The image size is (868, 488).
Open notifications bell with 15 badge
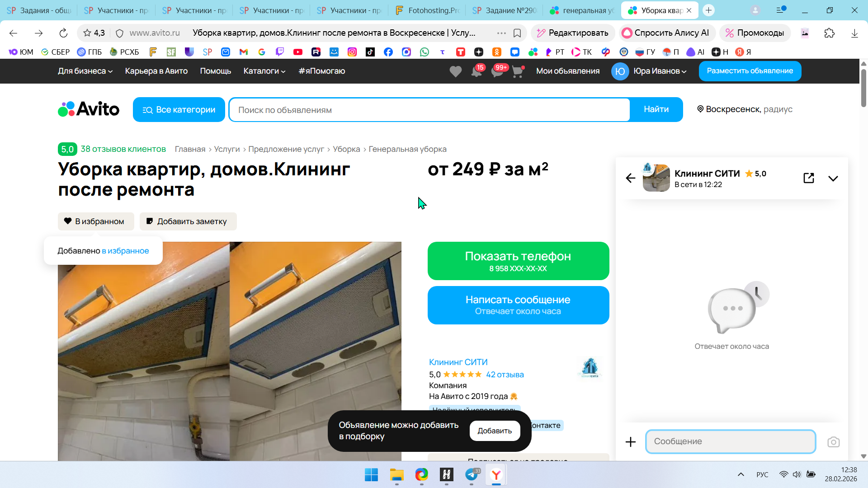476,71
